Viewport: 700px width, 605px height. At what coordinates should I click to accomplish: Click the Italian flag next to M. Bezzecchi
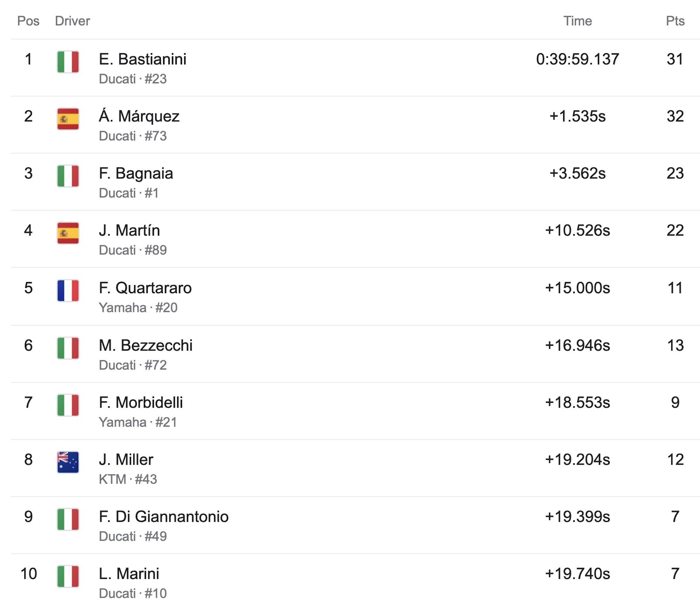click(68, 348)
